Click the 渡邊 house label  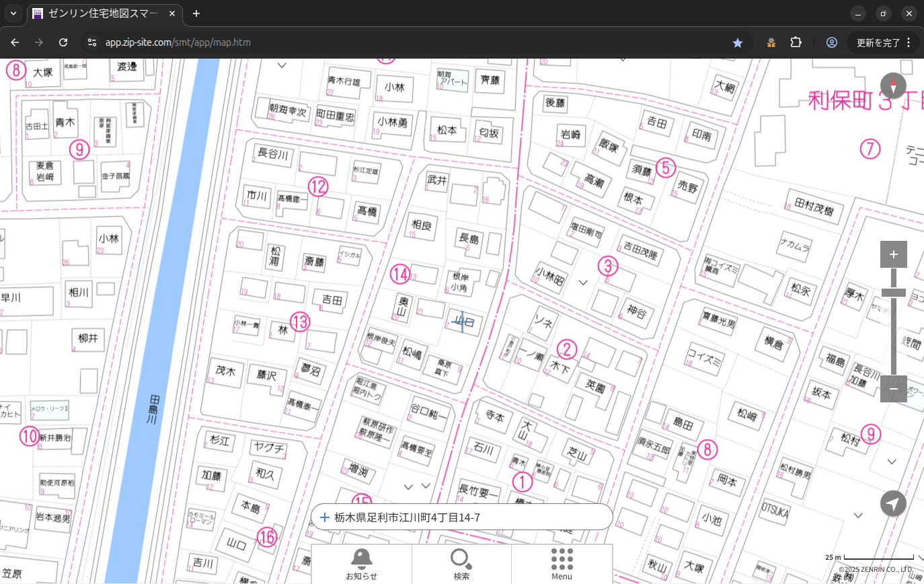pyautogui.click(x=126, y=67)
